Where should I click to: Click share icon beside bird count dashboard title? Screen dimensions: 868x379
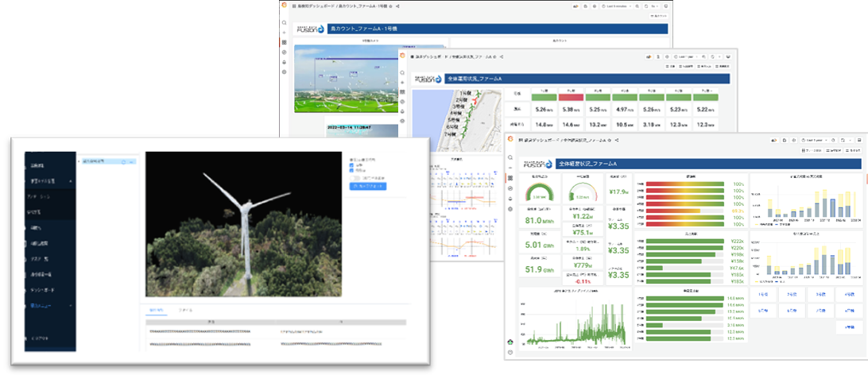coord(397,6)
